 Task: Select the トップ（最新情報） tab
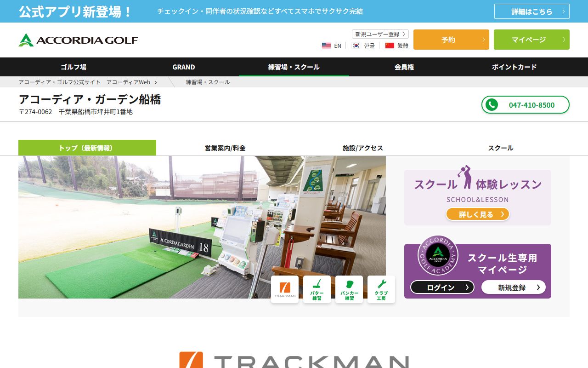pyautogui.click(x=87, y=148)
